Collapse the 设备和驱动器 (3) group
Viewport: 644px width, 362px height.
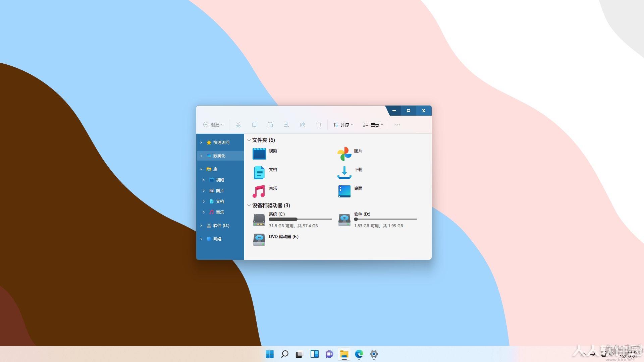point(249,205)
